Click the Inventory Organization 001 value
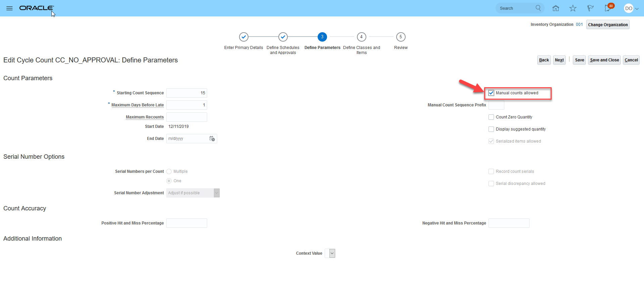 (x=579, y=24)
